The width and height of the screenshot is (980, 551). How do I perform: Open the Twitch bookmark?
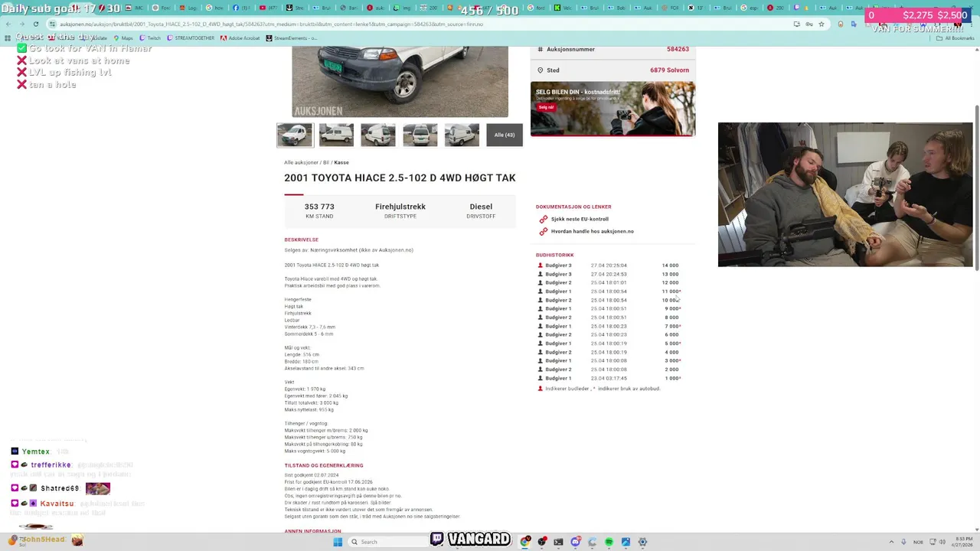tap(151, 37)
